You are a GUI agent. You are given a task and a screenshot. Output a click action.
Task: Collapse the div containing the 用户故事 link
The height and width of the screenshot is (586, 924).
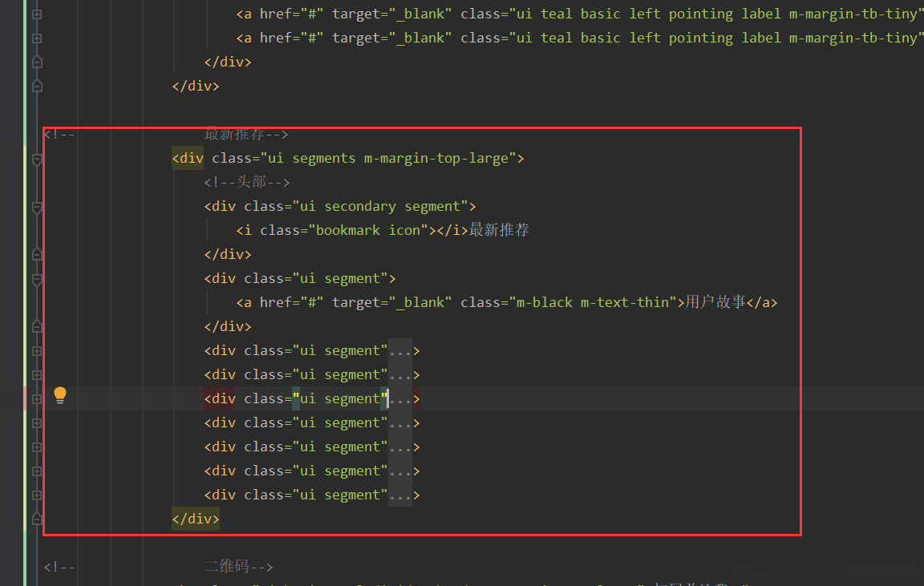pos(37,279)
